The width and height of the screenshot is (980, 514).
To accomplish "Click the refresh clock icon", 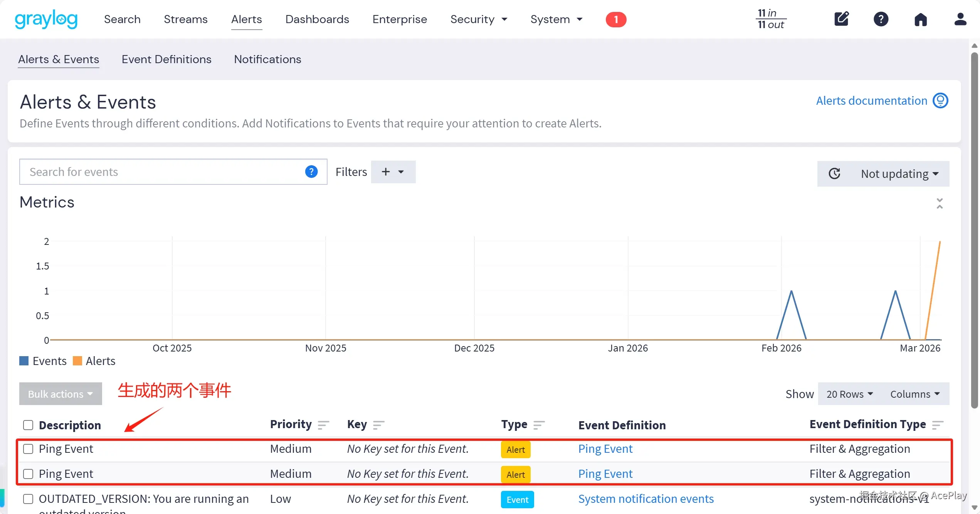I will click(834, 174).
